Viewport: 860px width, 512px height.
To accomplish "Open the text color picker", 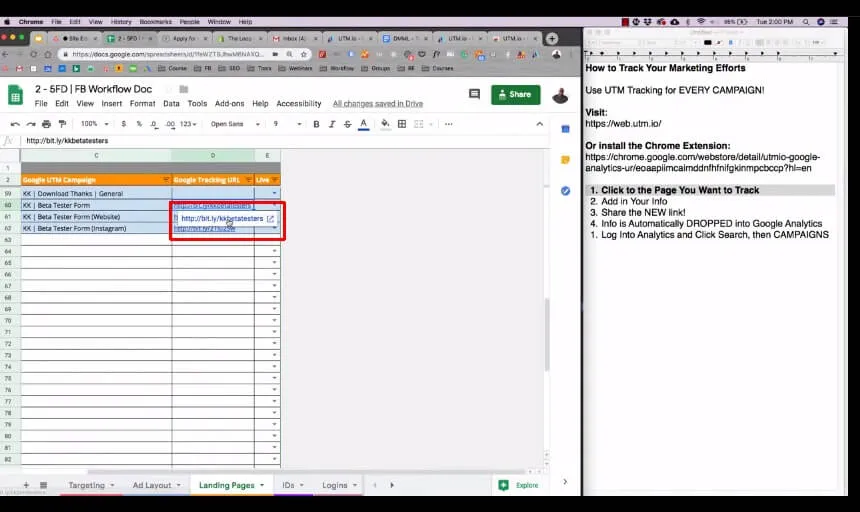I will 363,124.
